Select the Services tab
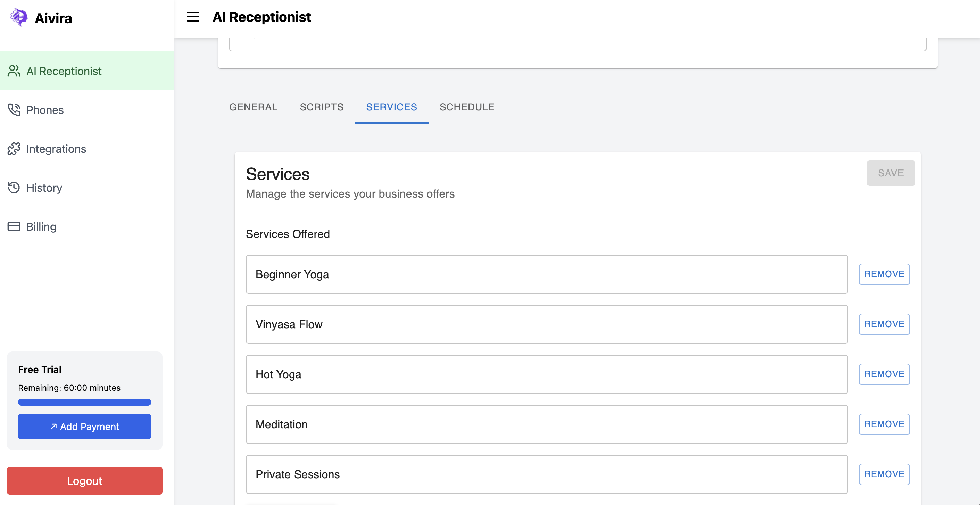980x505 pixels. pyautogui.click(x=391, y=107)
